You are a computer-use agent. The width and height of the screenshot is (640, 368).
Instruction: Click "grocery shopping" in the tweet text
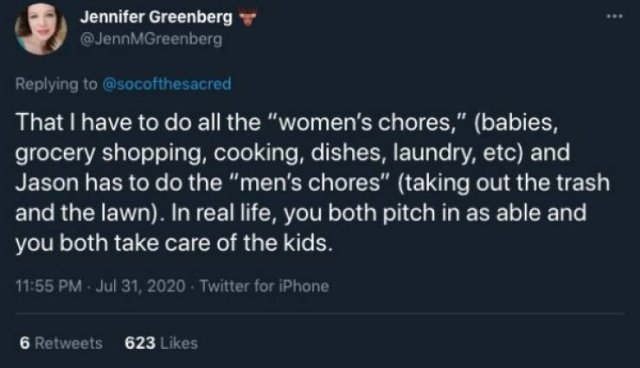pos(109,153)
